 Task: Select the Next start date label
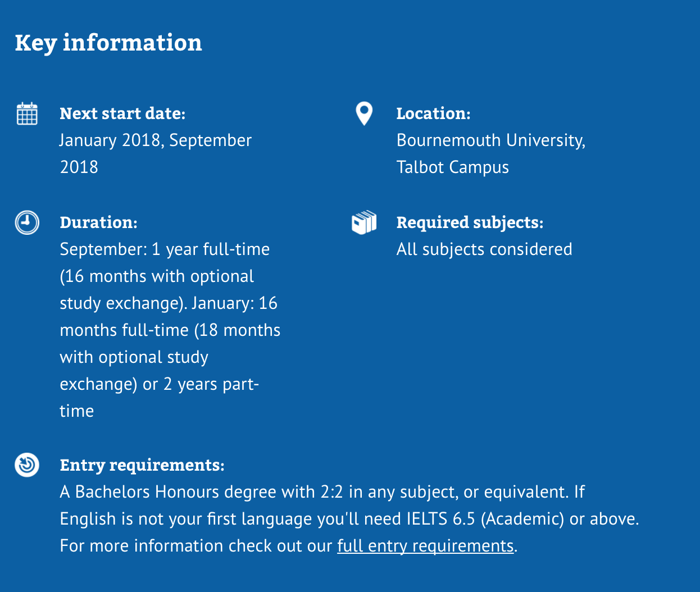(x=122, y=113)
